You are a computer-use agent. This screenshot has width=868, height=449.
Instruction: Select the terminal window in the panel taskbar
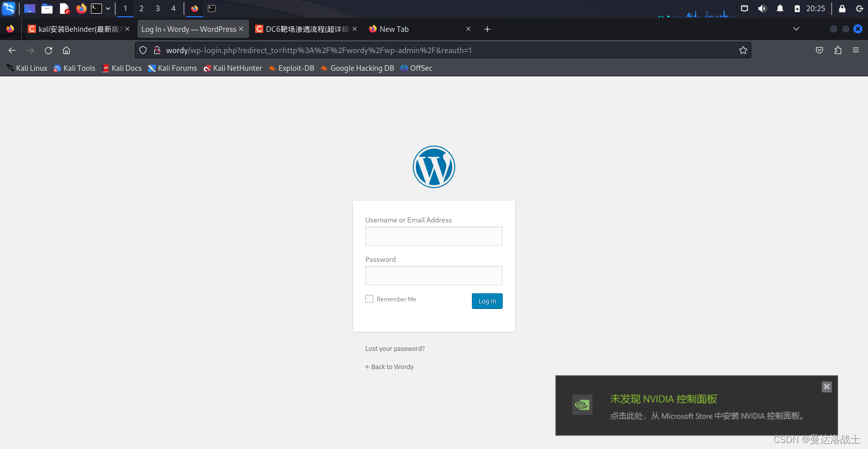(212, 9)
